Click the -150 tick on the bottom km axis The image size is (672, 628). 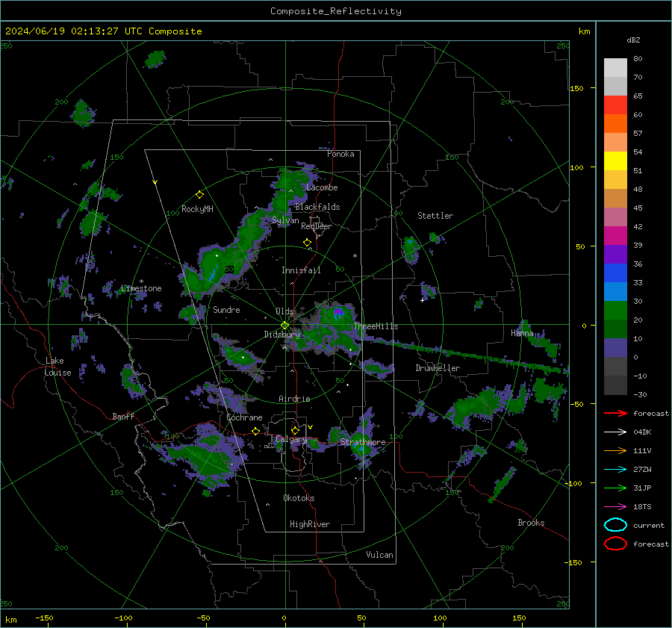pos(44,618)
